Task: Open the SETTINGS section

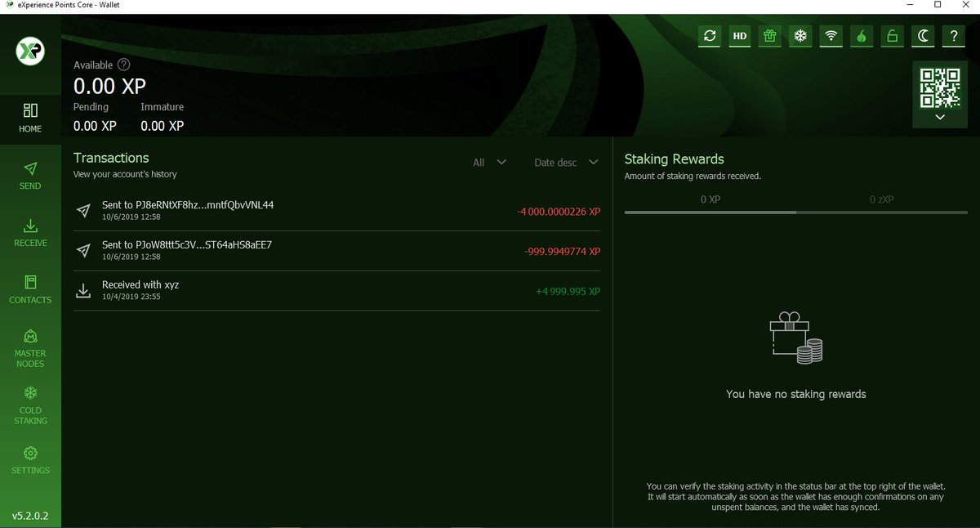Action: point(30,460)
